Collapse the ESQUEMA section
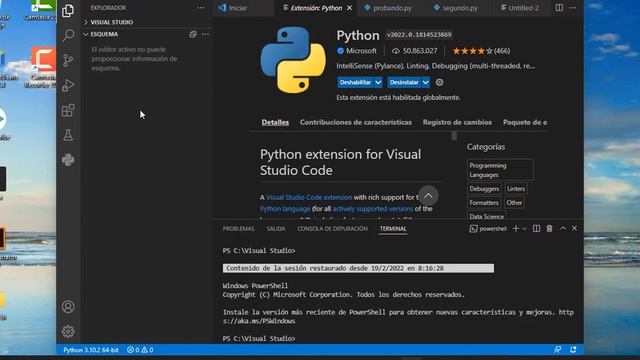The image size is (640, 360). click(x=101, y=34)
